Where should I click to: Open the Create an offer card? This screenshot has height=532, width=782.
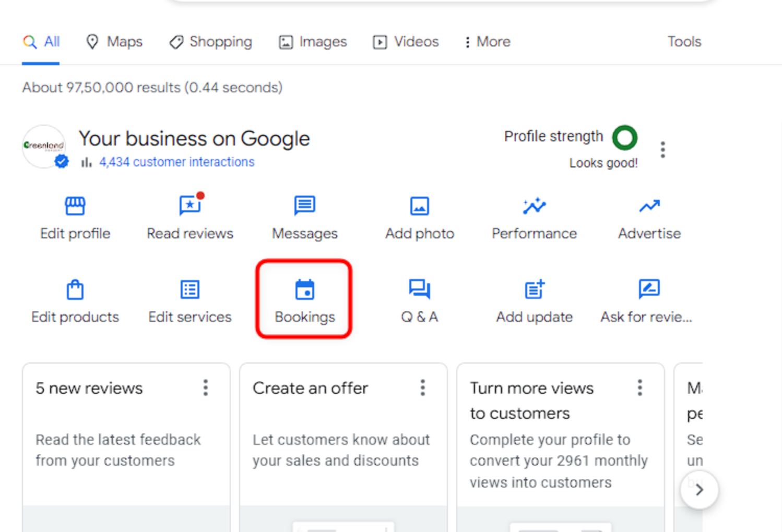pyautogui.click(x=343, y=448)
